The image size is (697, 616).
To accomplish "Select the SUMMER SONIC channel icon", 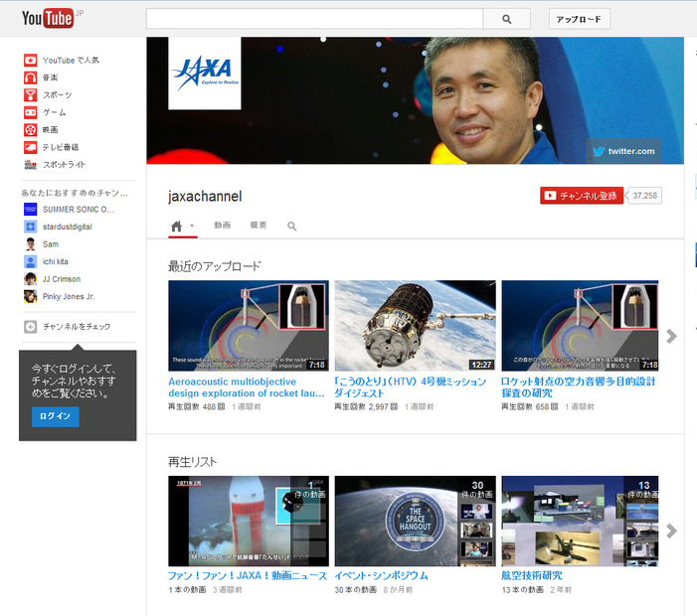I will [x=30, y=210].
